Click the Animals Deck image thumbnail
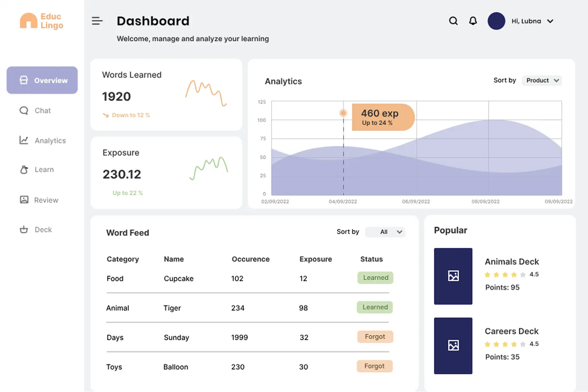The image size is (588, 392). (453, 276)
